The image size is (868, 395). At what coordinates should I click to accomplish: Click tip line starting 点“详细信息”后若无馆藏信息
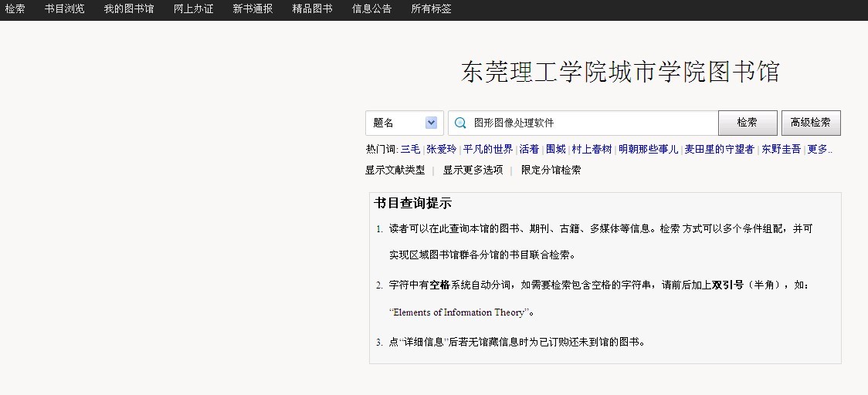(x=517, y=343)
